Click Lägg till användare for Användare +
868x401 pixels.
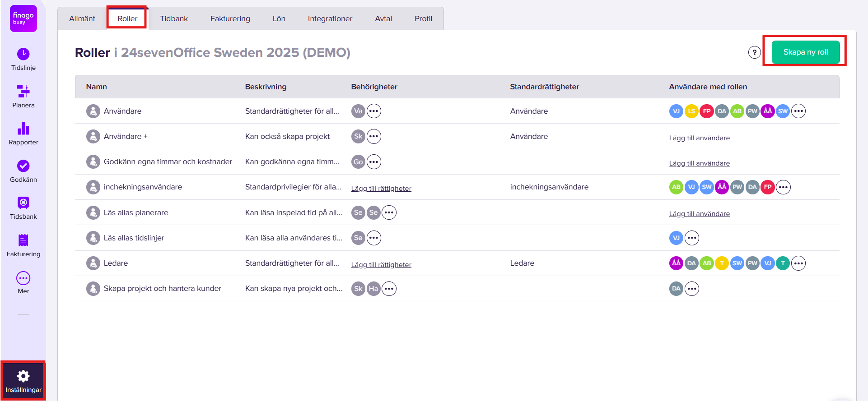tap(700, 138)
